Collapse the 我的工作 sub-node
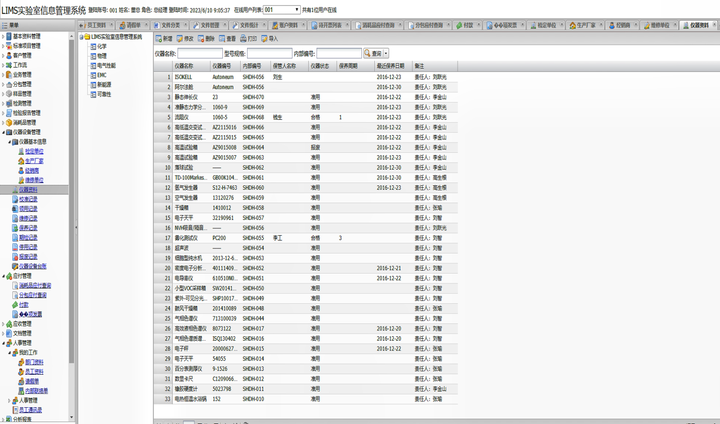Viewport: 720px width, 424px height. click(9, 352)
